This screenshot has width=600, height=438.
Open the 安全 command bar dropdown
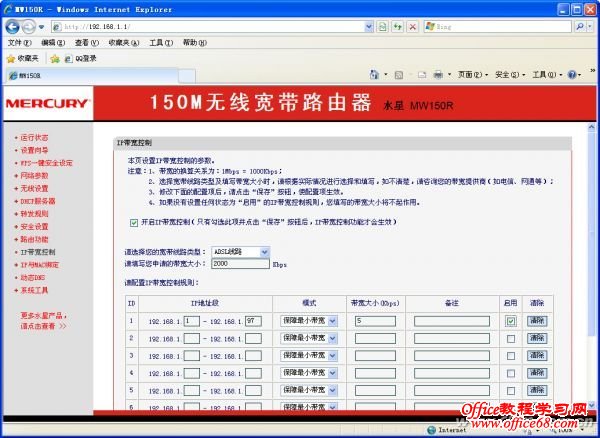(x=510, y=75)
